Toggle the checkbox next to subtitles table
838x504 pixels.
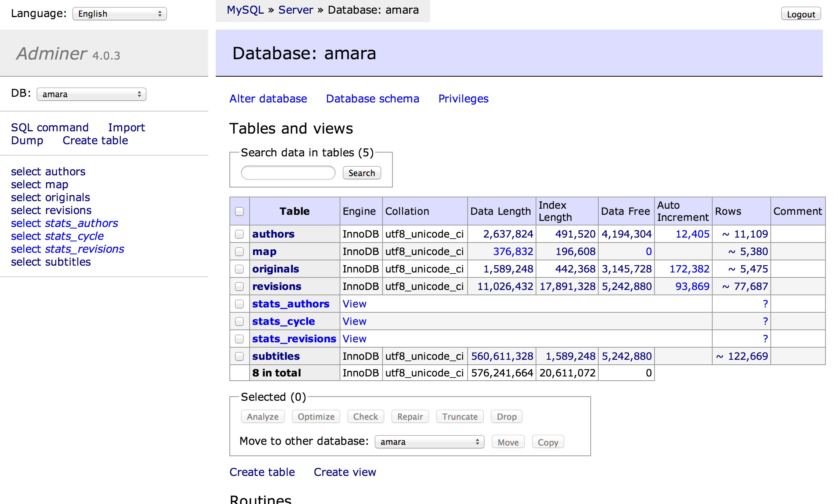click(239, 356)
